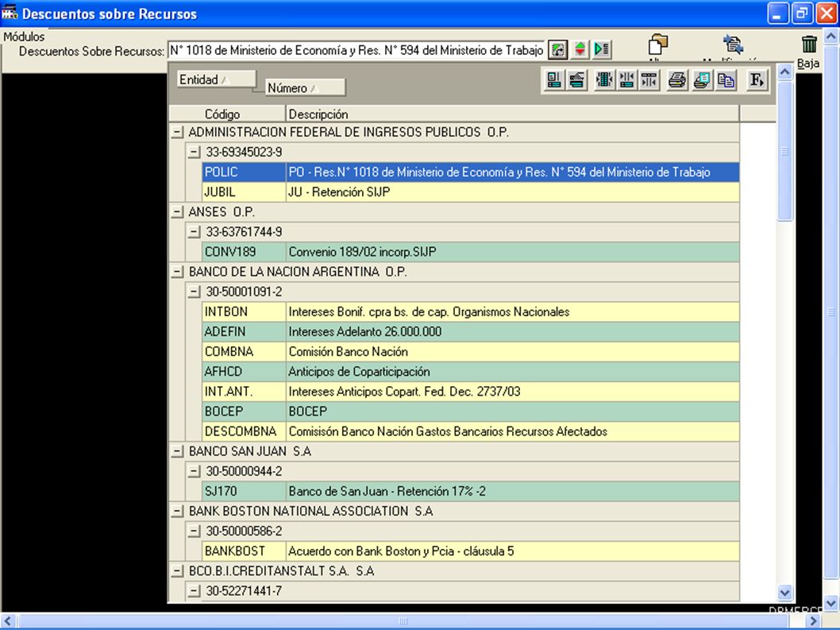Image resolution: width=840 pixels, height=630 pixels.
Task: Click the outer window's scroll-up arrow
Action: click(831, 37)
